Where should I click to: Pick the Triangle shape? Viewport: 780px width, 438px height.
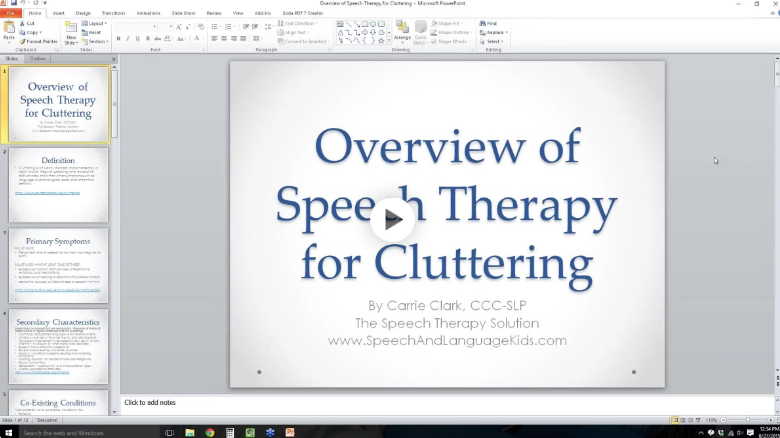[340, 32]
